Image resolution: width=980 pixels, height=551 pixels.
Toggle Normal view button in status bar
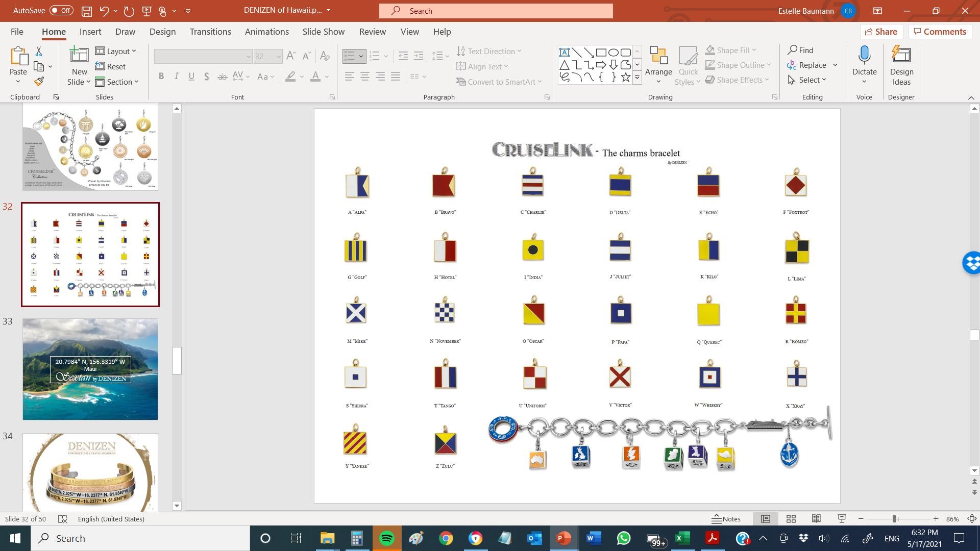click(765, 519)
